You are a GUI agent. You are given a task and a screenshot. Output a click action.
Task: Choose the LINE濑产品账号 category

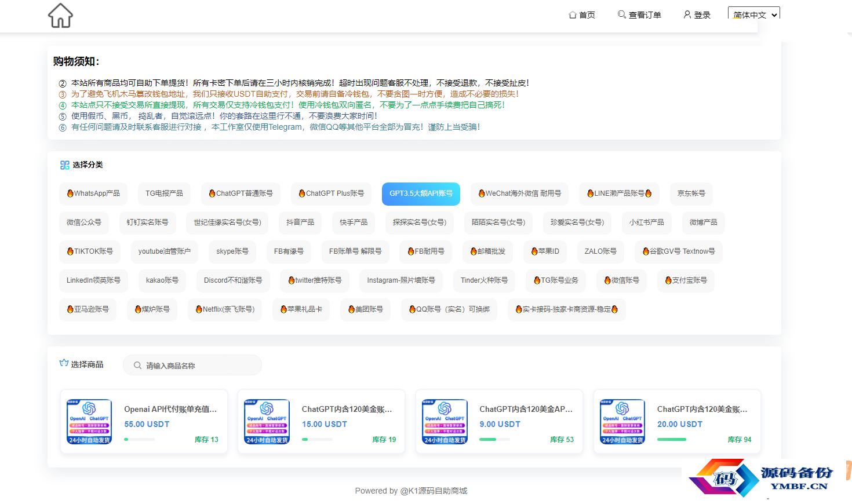(619, 193)
